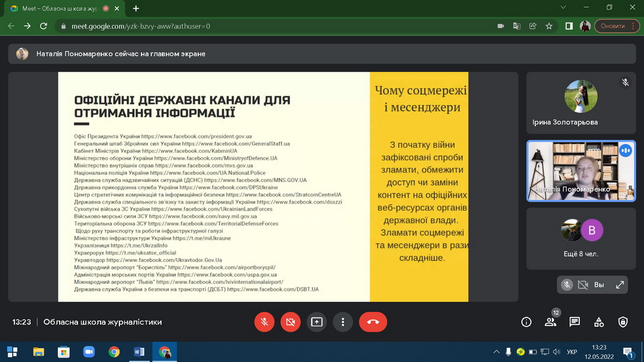The height and width of the screenshot is (362, 644).
Task: Click the battery icon in system tray
Action: (x=533, y=352)
